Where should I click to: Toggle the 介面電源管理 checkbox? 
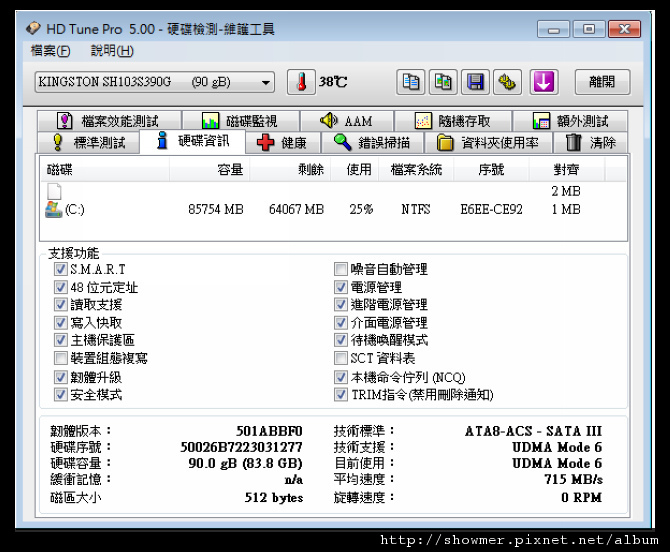click(341, 323)
